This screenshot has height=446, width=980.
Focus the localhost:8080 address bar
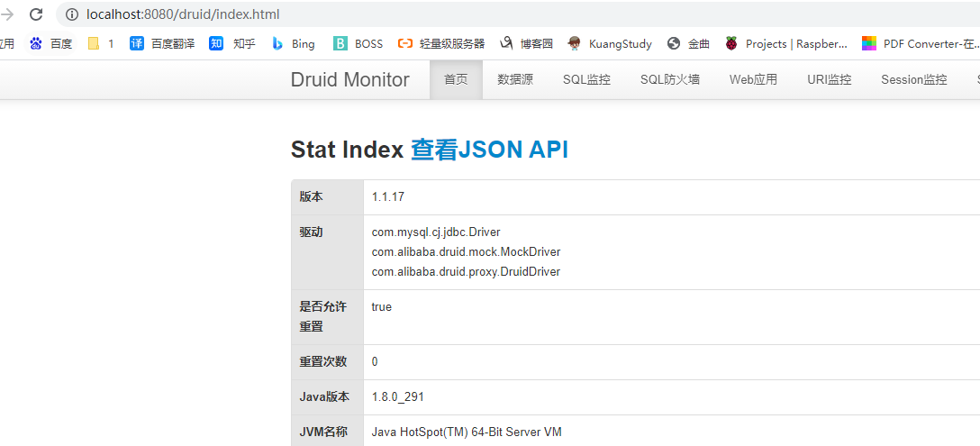point(519,14)
